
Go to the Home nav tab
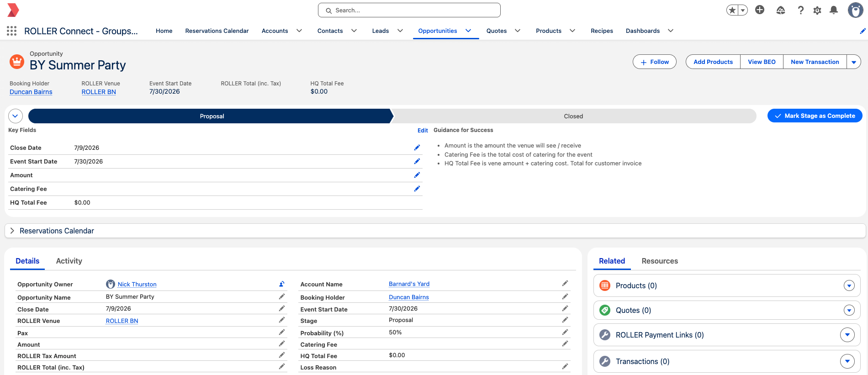pyautogui.click(x=164, y=31)
